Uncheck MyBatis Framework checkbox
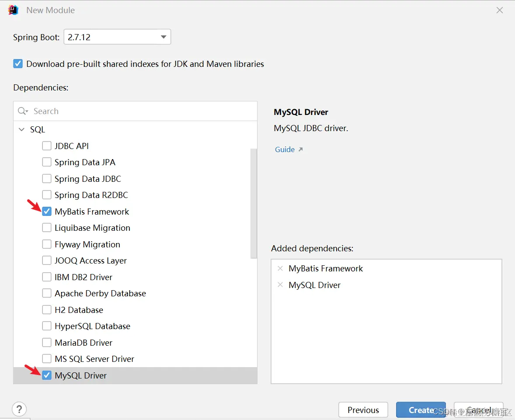Screen dimensions: 515x420 [47, 212]
